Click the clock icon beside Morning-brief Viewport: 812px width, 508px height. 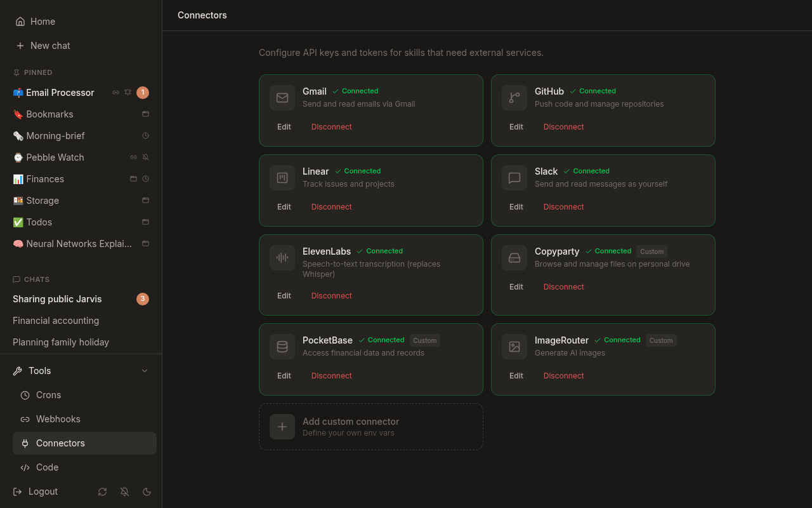tap(145, 136)
